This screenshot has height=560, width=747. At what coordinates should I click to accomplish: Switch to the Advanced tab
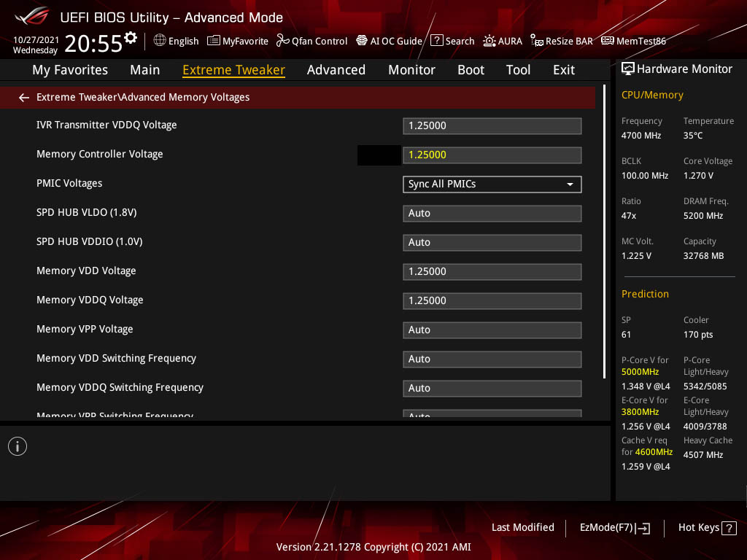coord(336,70)
